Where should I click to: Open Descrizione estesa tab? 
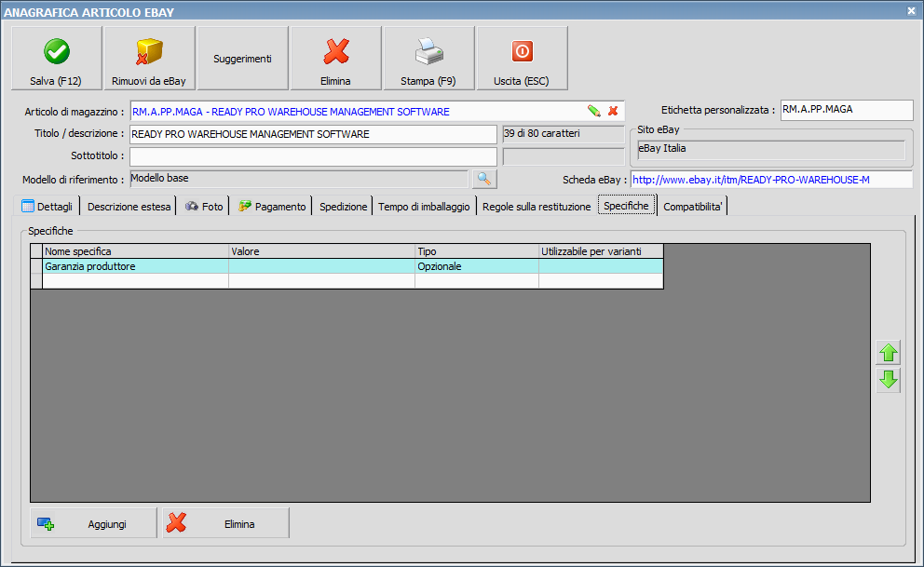pyautogui.click(x=129, y=207)
